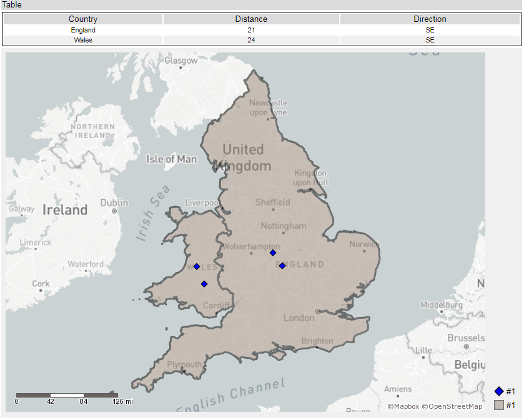The image size is (529, 420).
Task: Click the Country column header
Action: [x=83, y=19]
